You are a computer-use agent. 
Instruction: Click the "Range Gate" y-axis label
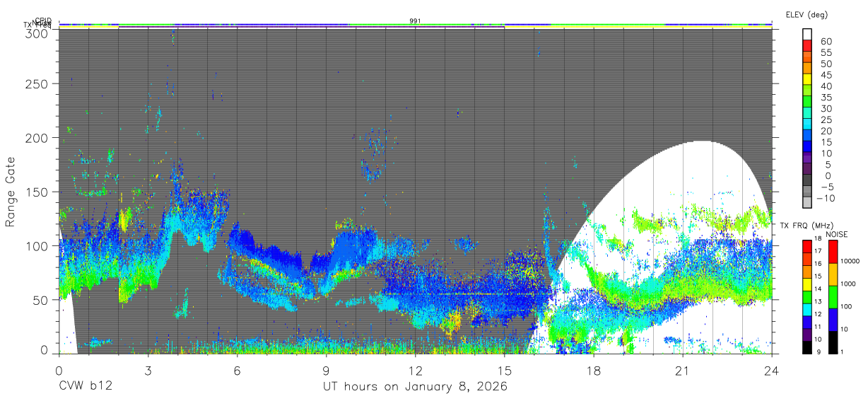pyautogui.click(x=11, y=193)
